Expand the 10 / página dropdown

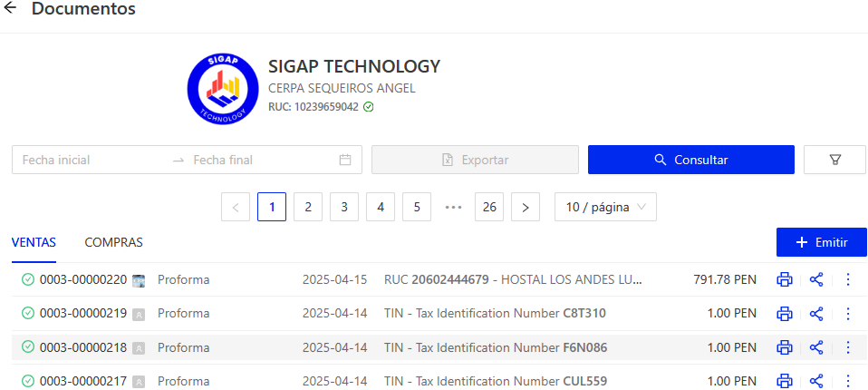pyautogui.click(x=605, y=207)
